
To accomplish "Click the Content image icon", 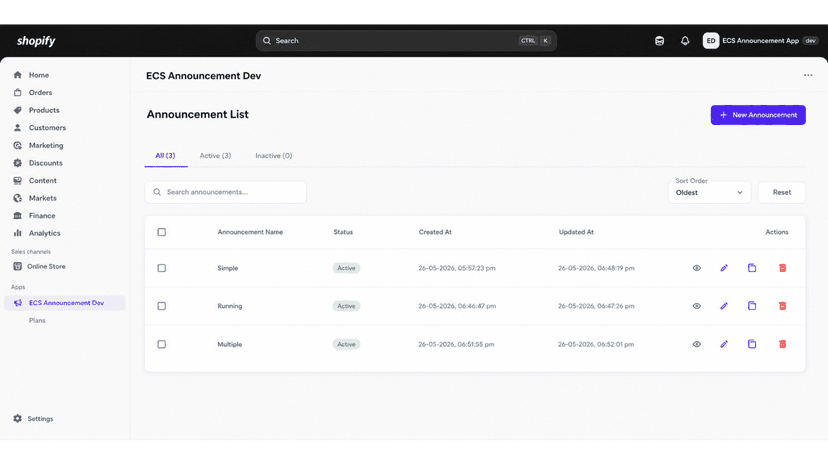I will point(17,180).
